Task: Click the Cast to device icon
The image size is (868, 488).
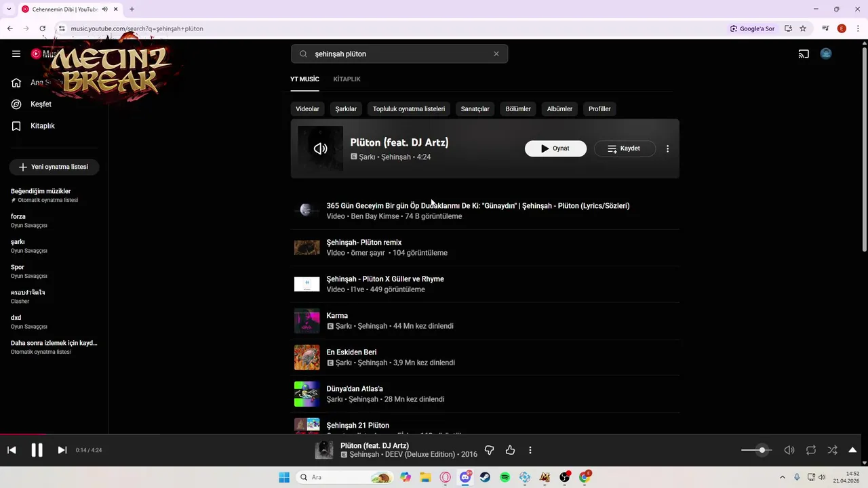Action: point(804,54)
